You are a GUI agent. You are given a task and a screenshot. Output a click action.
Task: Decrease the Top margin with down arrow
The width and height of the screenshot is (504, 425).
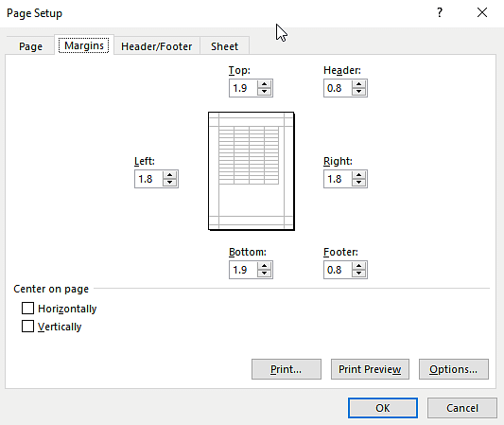point(264,92)
